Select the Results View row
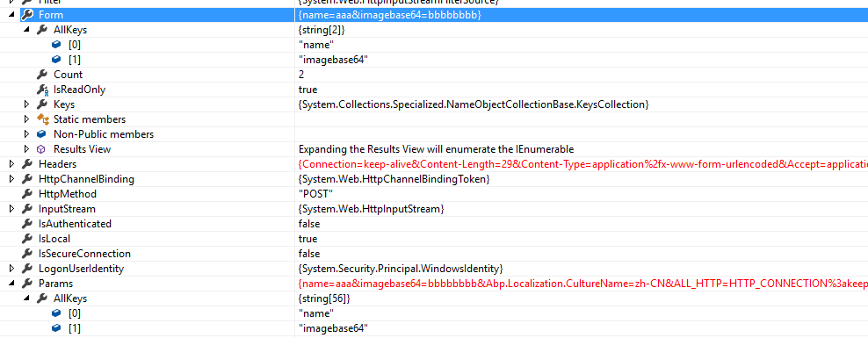Screen dimensions: 868x338 (x=82, y=149)
